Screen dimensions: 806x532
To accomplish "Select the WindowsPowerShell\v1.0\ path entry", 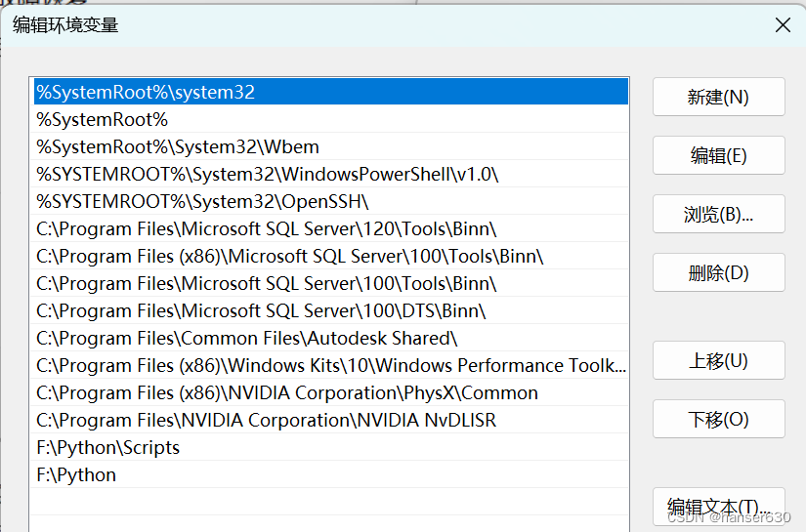I will click(331, 174).
